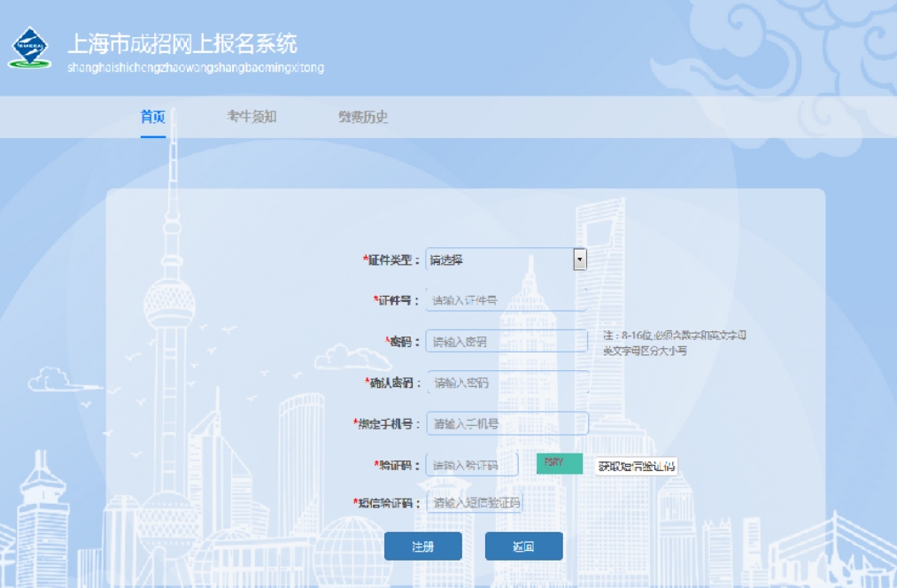897x588 pixels.
Task: Open the 缴费历史 tab
Action: coord(363,117)
